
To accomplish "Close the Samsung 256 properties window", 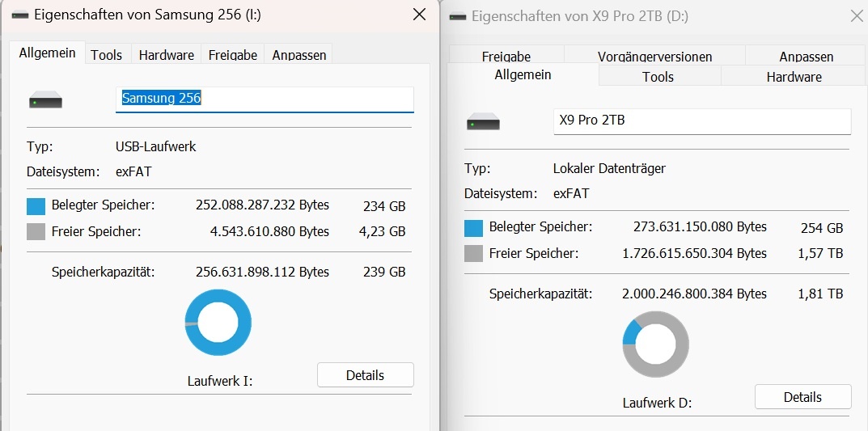I will coord(419,15).
